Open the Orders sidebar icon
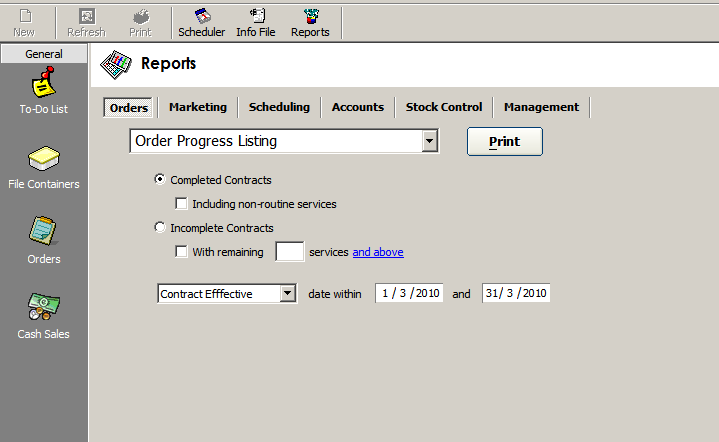This screenshot has height=442, width=719. pyautogui.click(x=44, y=240)
